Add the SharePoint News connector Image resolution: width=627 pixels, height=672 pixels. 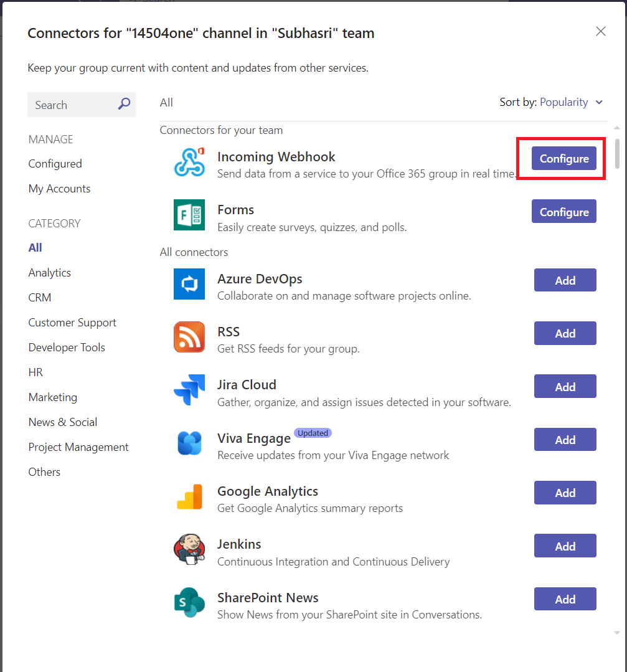(565, 599)
